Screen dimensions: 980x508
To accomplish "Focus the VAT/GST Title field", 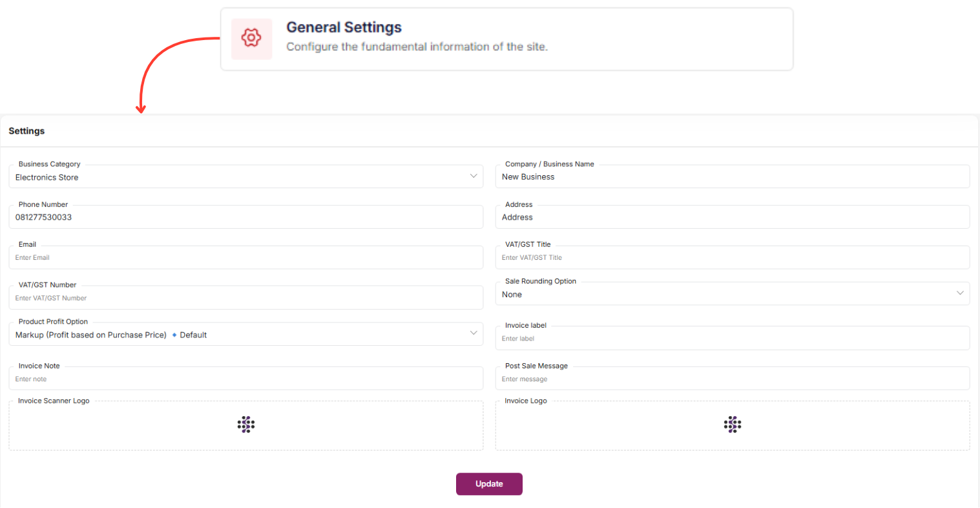I will click(732, 258).
